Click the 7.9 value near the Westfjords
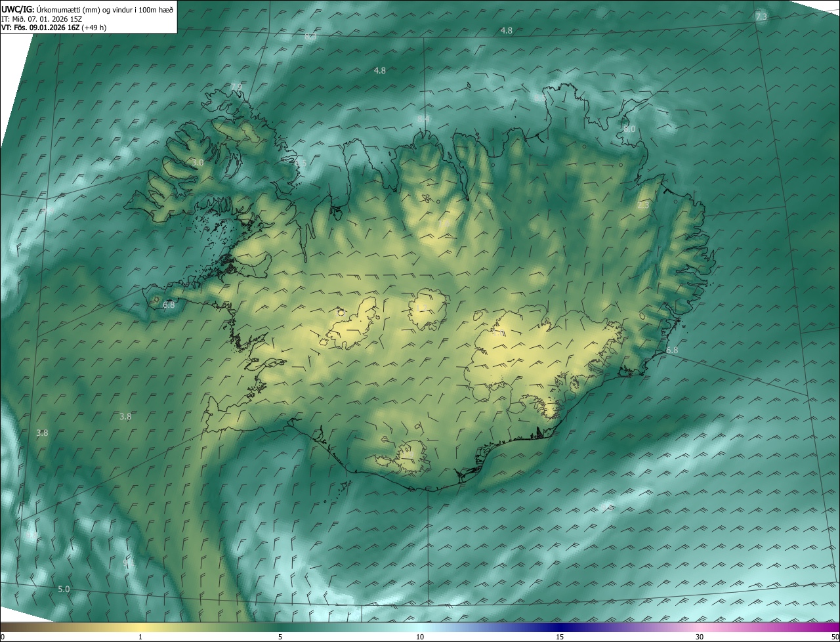 [x=236, y=87]
